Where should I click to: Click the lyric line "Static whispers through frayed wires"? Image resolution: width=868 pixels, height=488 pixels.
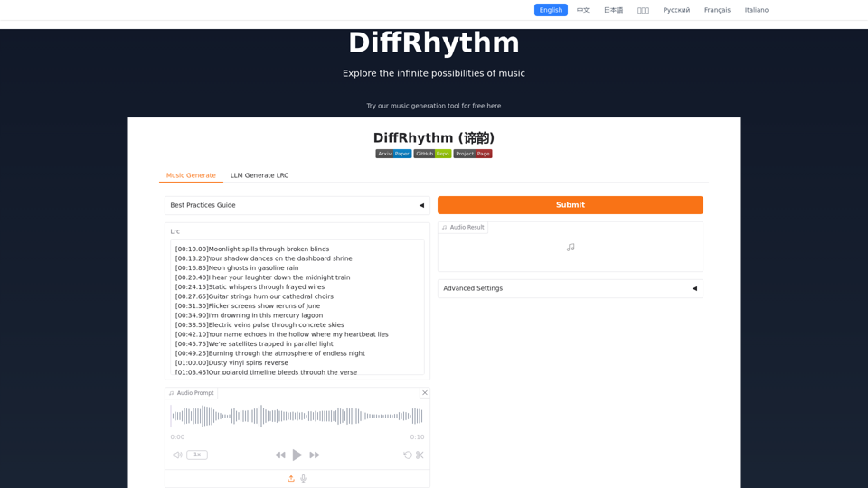266,286
